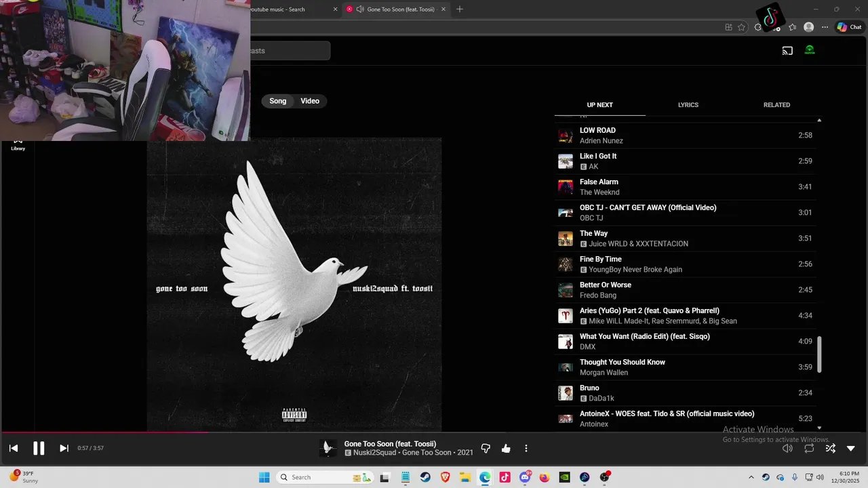868x488 pixels.
Task: Click LOW ROAD album thumbnail
Action: tap(566, 136)
